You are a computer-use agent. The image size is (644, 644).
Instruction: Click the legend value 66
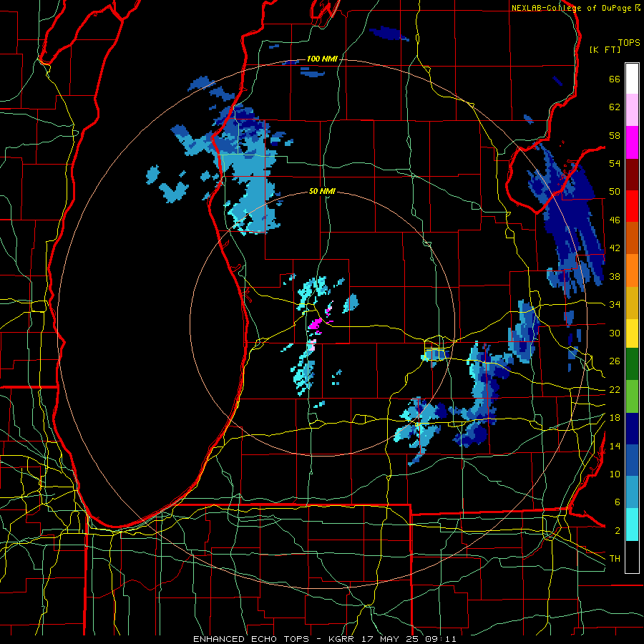click(x=615, y=79)
